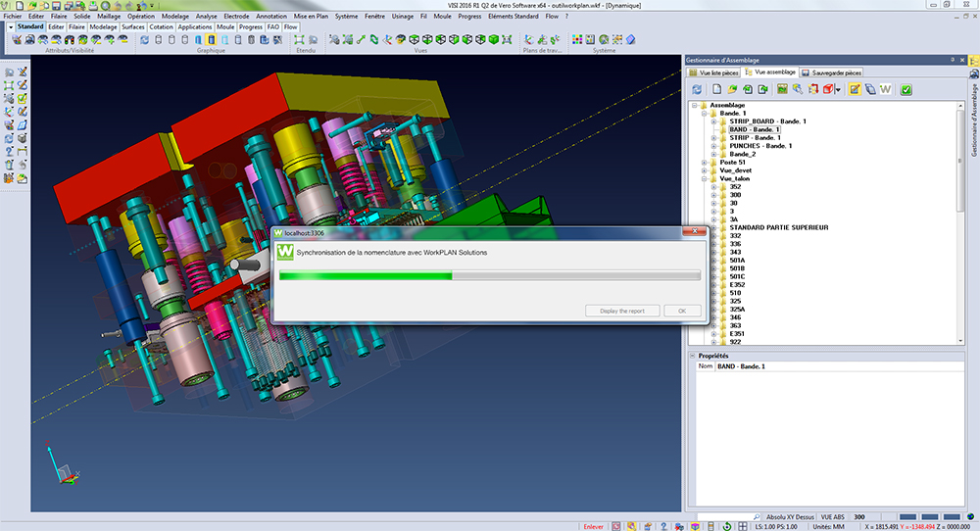Click the green box zoom icon in the left toolbar
This screenshot has height=531, width=980.
(10, 85)
